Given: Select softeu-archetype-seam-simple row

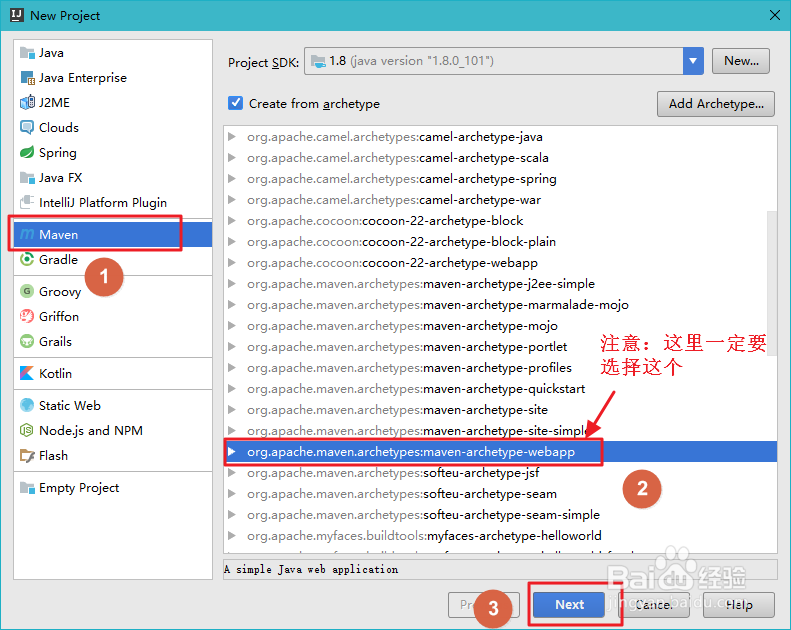Looking at the screenshot, I should [x=500, y=514].
